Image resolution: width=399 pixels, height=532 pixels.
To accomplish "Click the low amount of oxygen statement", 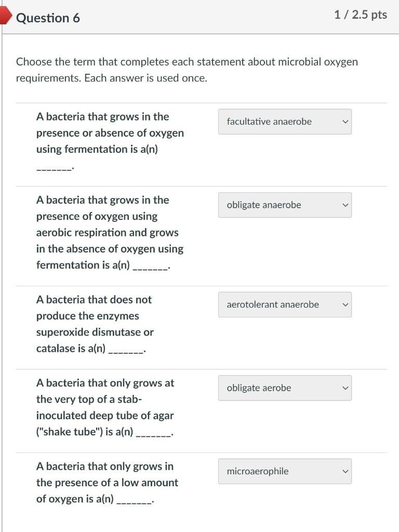I will [107, 483].
